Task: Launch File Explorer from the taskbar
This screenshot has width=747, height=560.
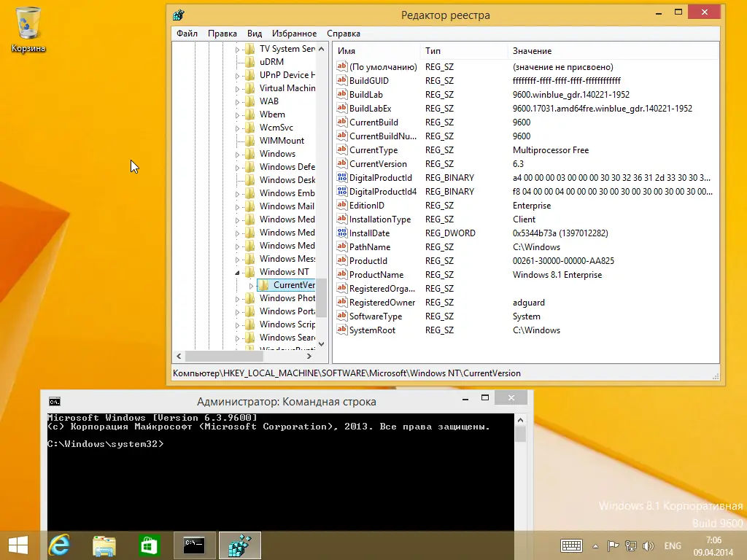Action: (104, 545)
